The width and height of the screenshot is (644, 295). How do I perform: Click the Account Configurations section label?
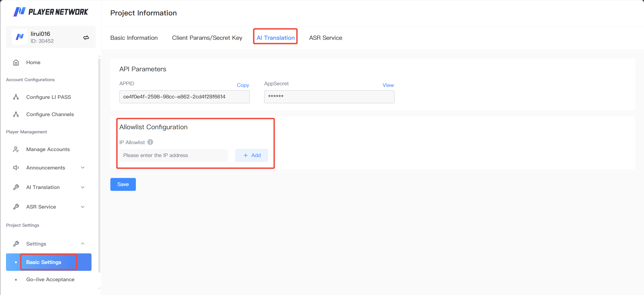[x=30, y=80]
